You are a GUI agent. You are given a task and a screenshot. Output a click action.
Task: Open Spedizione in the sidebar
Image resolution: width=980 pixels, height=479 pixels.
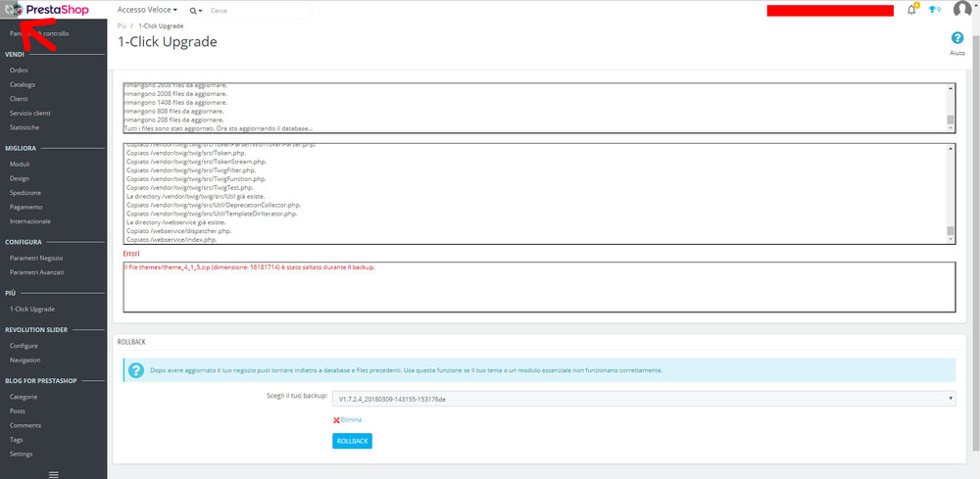pos(25,192)
